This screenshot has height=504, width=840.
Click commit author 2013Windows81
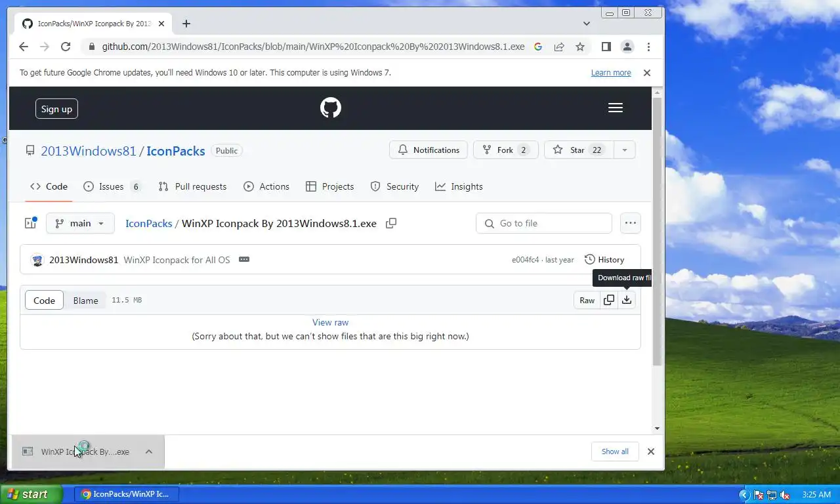(84, 260)
